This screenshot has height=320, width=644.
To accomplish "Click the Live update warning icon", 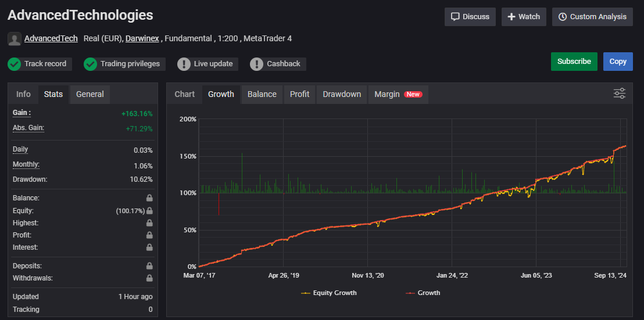I will tap(184, 64).
